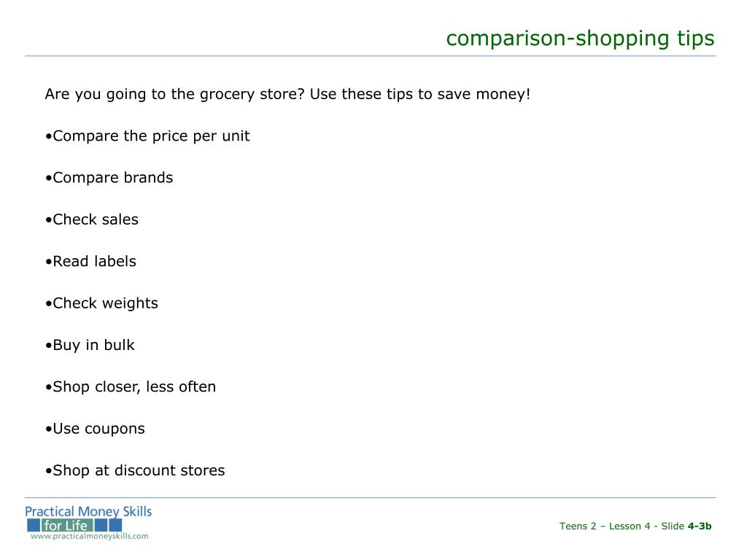Screen dimensions: 747x560
Task: Select the 'Check weights' bullet
Action: 101,303
